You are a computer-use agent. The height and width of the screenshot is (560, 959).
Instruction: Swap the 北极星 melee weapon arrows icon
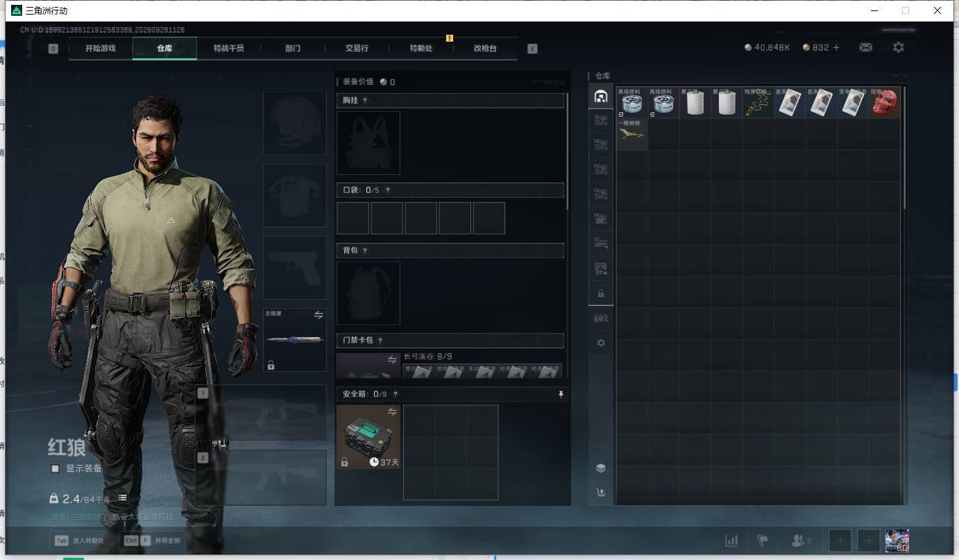click(x=319, y=315)
